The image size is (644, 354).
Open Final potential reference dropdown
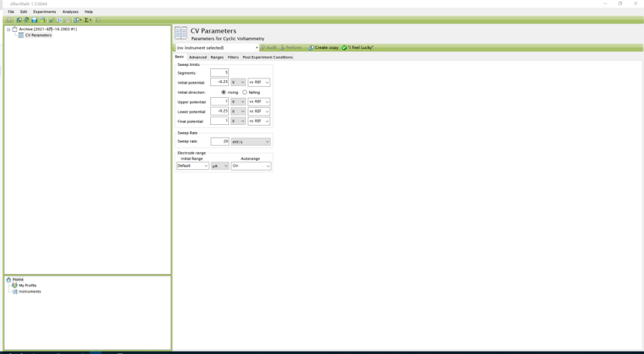(258, 121)
